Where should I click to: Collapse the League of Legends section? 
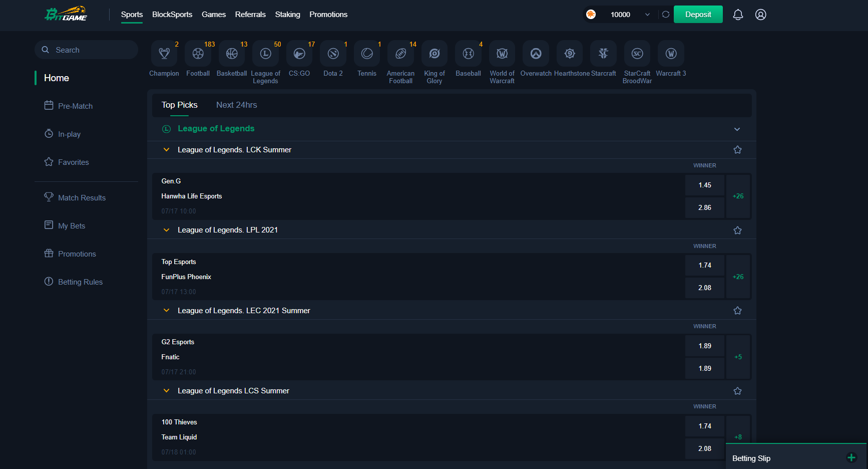click(737, 129)
